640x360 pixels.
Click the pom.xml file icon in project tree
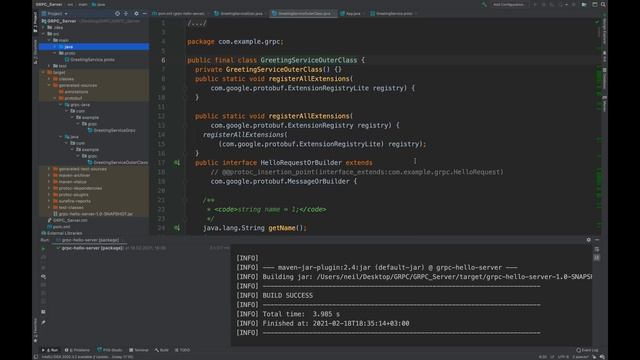[x=49, y=227]
